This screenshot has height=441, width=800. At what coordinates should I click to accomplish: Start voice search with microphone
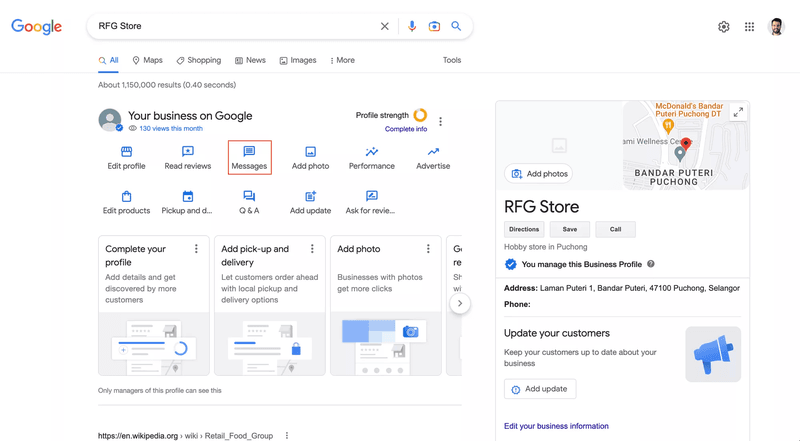click(412, 26)
